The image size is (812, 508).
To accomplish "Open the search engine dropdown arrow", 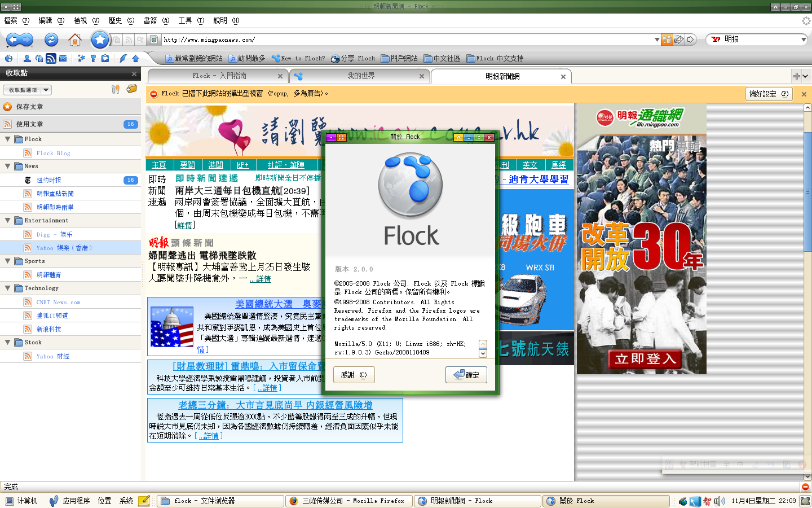I will [804, 40].
